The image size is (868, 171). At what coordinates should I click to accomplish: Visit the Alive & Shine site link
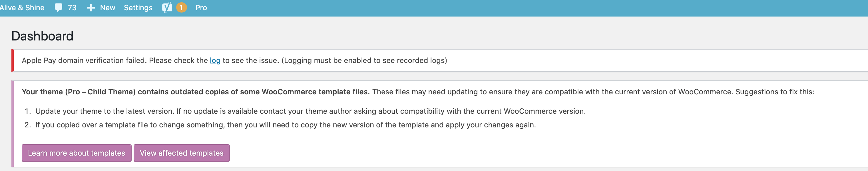[22, 8]
